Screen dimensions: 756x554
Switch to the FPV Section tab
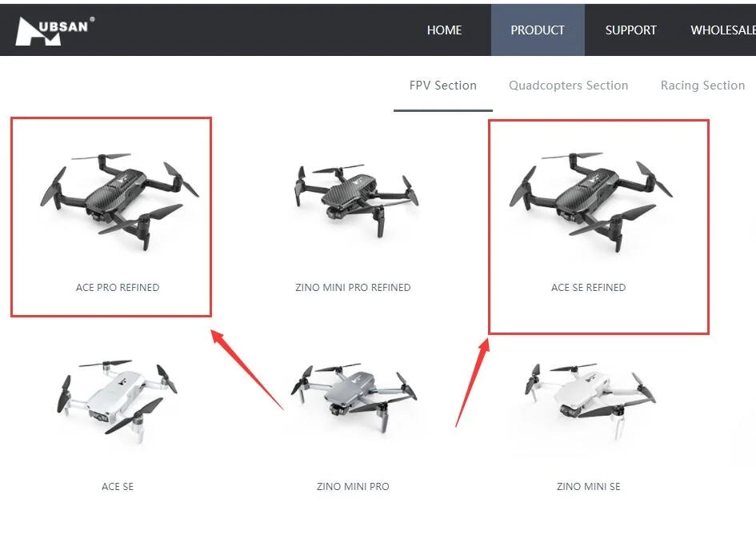[442, 86]
